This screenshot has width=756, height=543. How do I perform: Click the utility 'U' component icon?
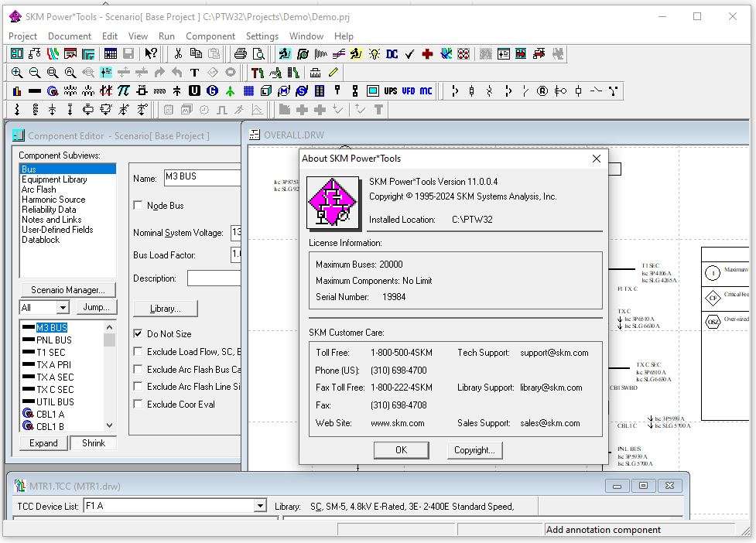[194, 90]
